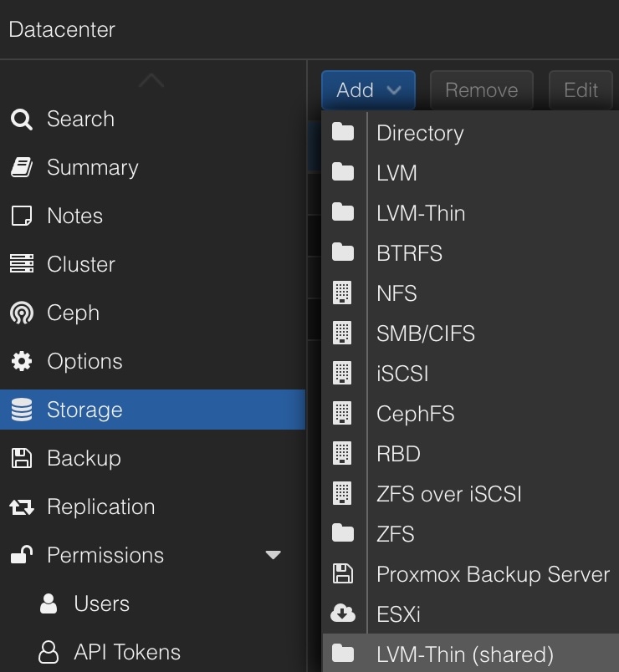Click the Permissions unlock padlock icon
The height and width of the screenshot is (672, 619).
[22, 555]
